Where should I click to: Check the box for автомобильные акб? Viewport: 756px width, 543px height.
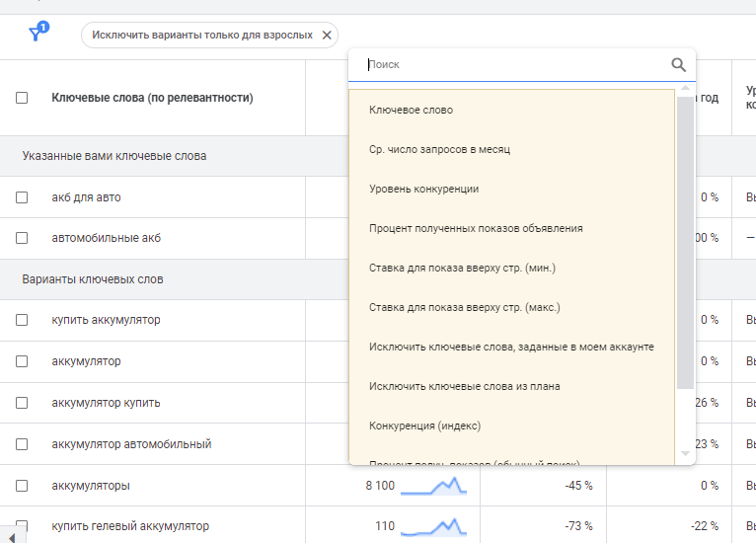[22, 238]
